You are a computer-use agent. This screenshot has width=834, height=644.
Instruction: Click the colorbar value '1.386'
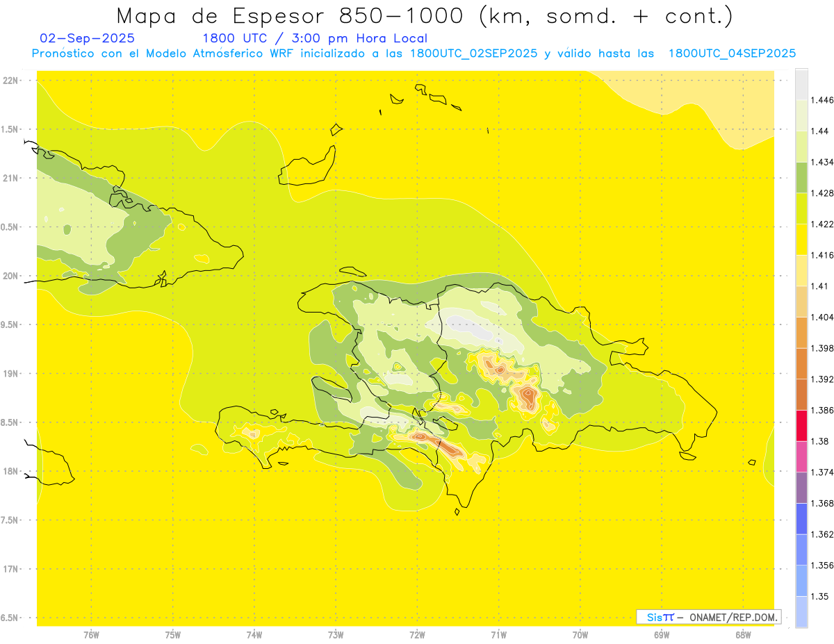tap(821, 410)
